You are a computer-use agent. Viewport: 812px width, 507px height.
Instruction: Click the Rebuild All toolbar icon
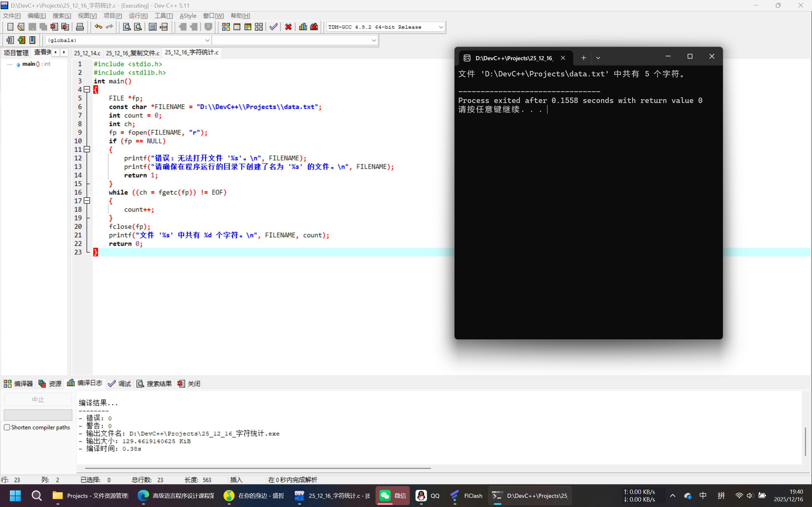[x=259, y=27]
